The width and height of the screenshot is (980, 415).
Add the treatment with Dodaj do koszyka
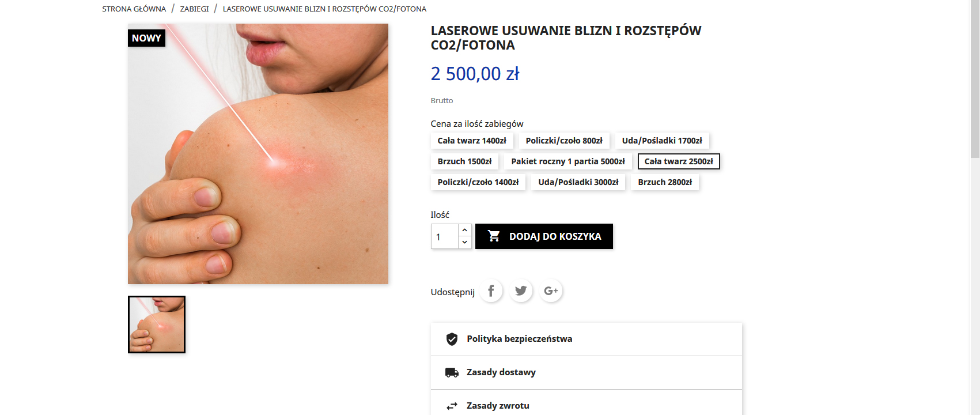tap(544, 236)
